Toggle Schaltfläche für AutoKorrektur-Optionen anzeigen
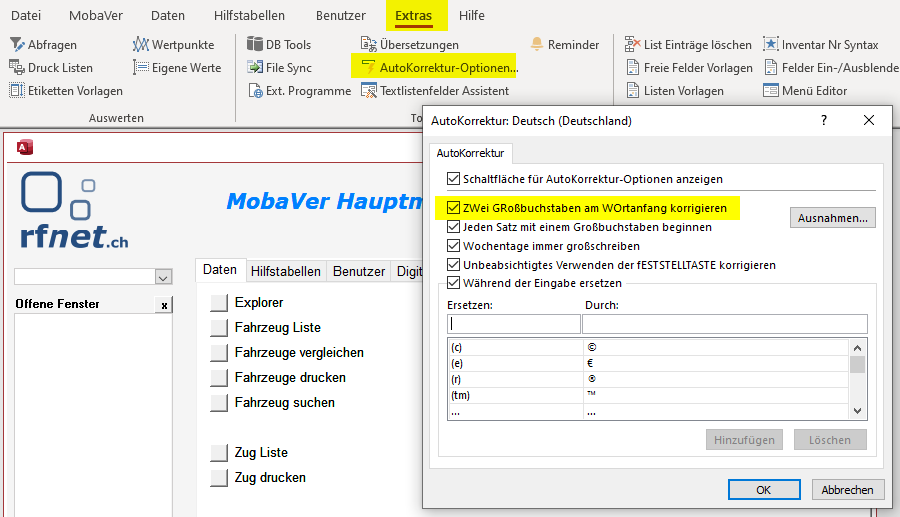Viewport: 900px width, 517px height. [x=453, y=178]
